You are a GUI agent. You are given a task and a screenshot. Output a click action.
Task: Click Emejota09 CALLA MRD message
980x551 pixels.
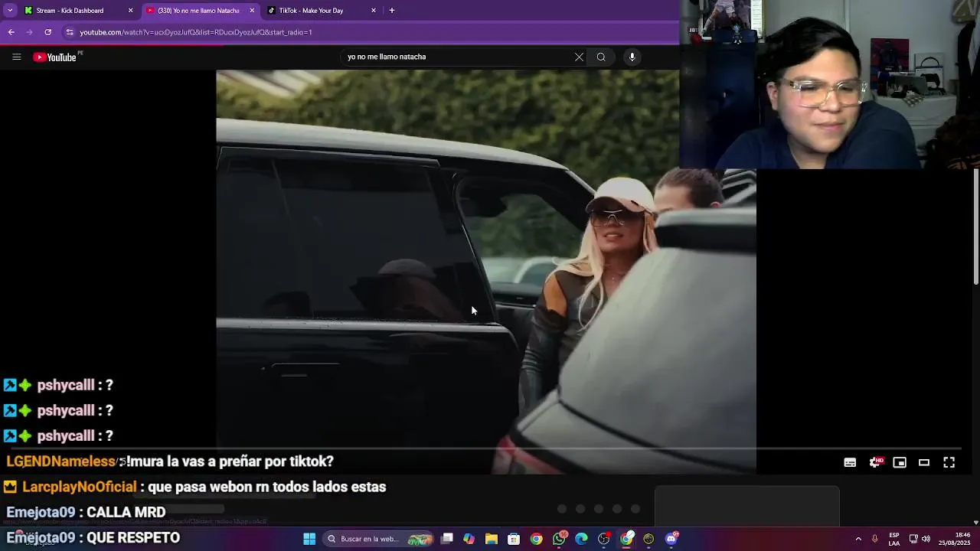pos(86,512)
